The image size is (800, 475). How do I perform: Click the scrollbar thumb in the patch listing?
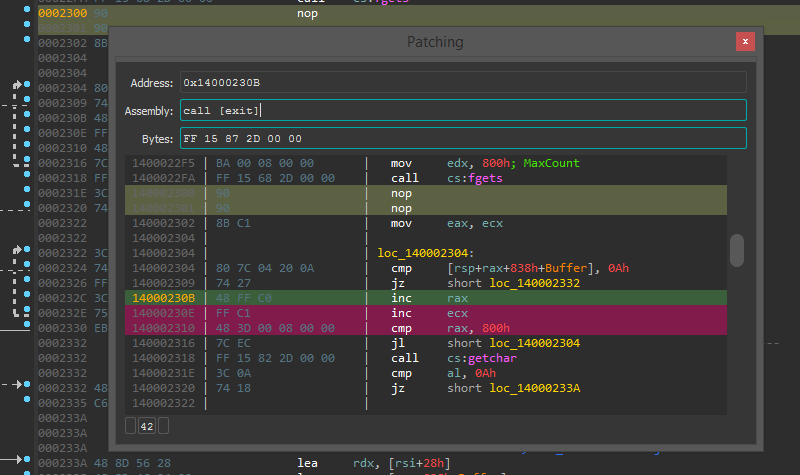click(x=737, y=250)
